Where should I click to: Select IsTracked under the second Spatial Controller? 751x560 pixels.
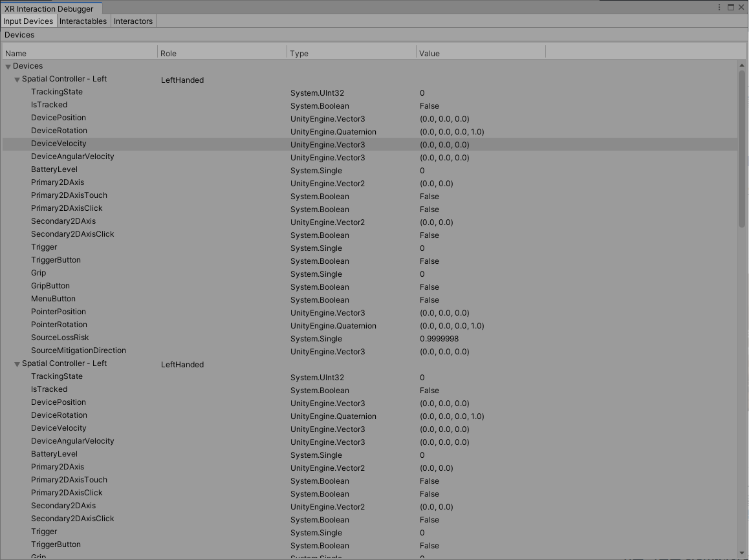[370, 390]
